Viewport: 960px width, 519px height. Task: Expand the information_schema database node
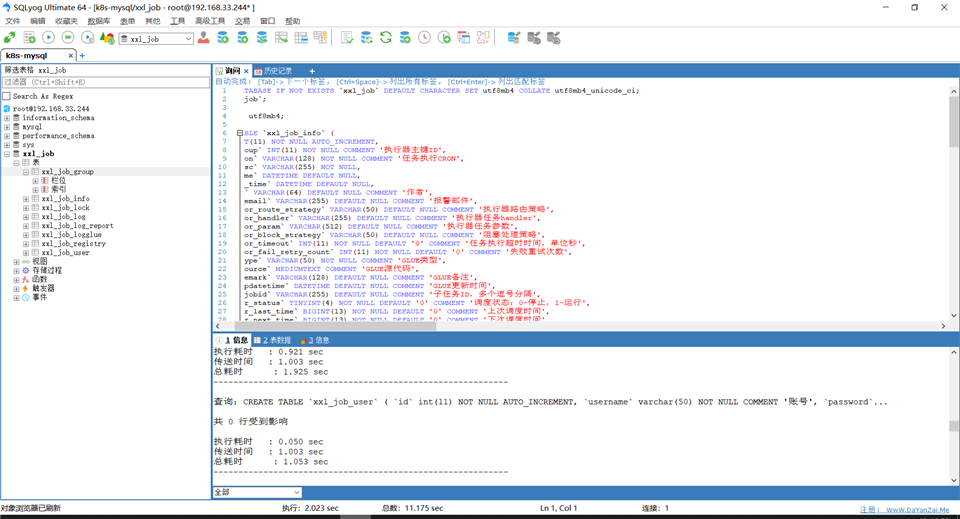tap(7, 118)
